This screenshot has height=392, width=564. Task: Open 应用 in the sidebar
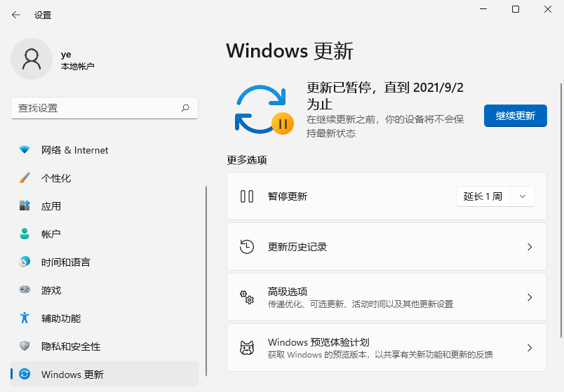(x=51, y=206)
